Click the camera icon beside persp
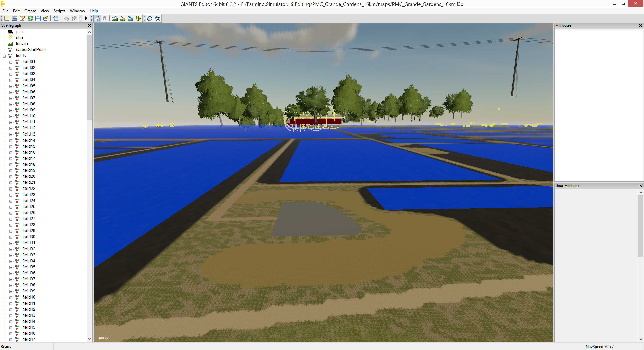Screen dimensions: 644x350 [11, 32]
